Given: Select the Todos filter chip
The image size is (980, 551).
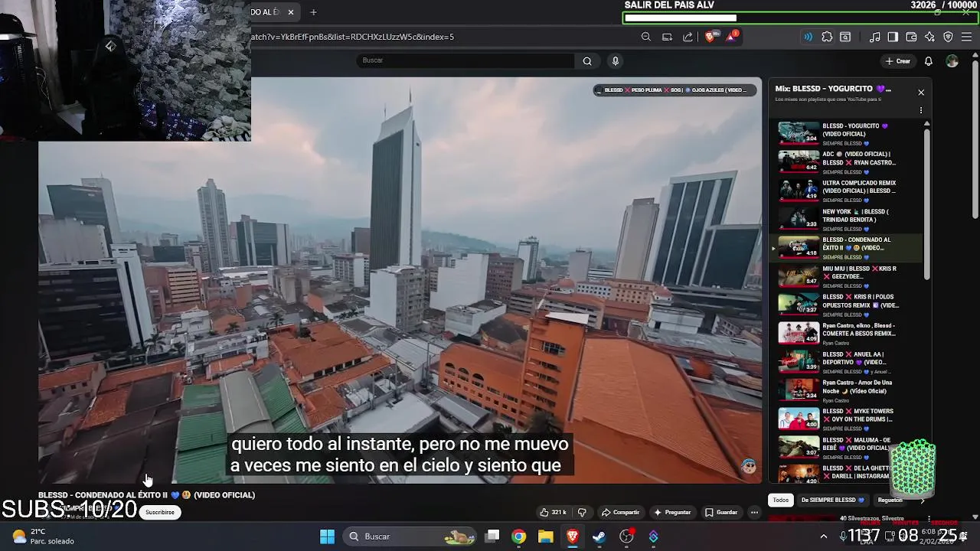Looking at the screenshot, I should click(780, 500).
